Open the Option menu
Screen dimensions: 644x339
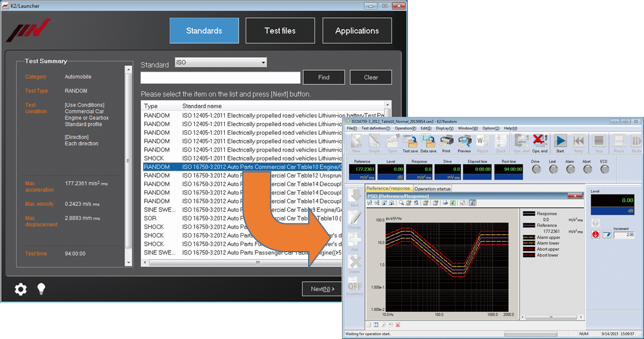pos(491,128)
